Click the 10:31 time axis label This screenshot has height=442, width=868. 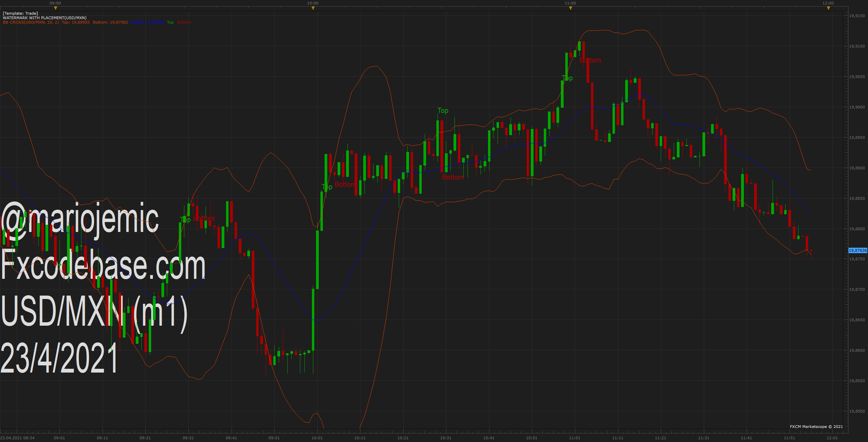click(x=446, y=438)
